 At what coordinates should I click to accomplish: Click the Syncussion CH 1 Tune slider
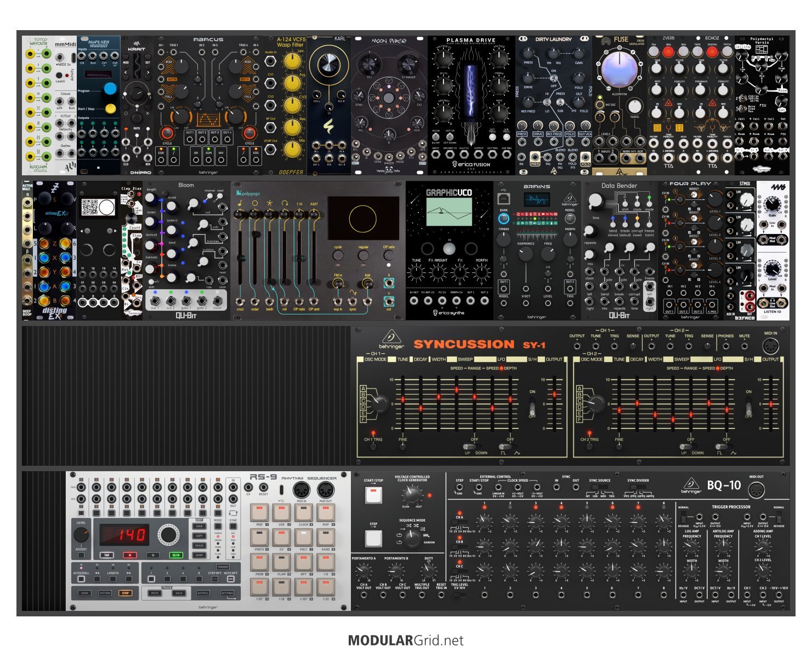point(403,399)
